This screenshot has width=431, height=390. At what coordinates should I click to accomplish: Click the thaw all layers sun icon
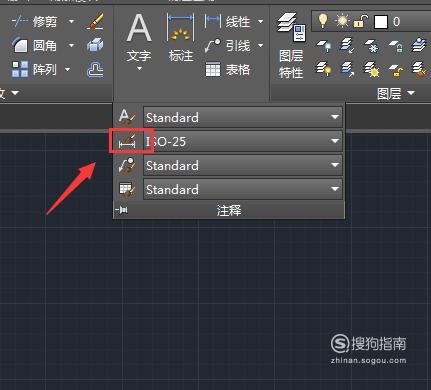[x=372, y=69]
